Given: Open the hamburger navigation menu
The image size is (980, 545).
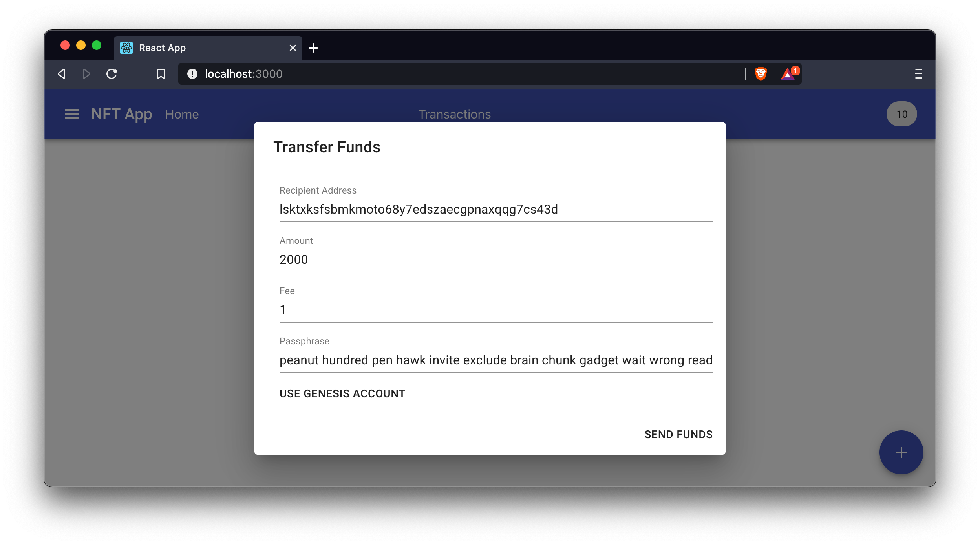Looking at the screenshot, I should [72, 114].
